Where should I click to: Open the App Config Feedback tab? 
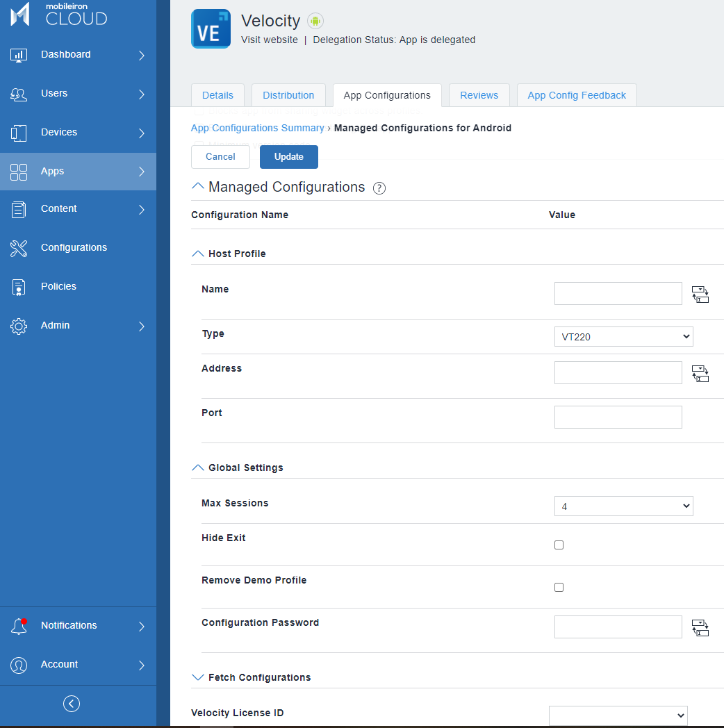576,95
